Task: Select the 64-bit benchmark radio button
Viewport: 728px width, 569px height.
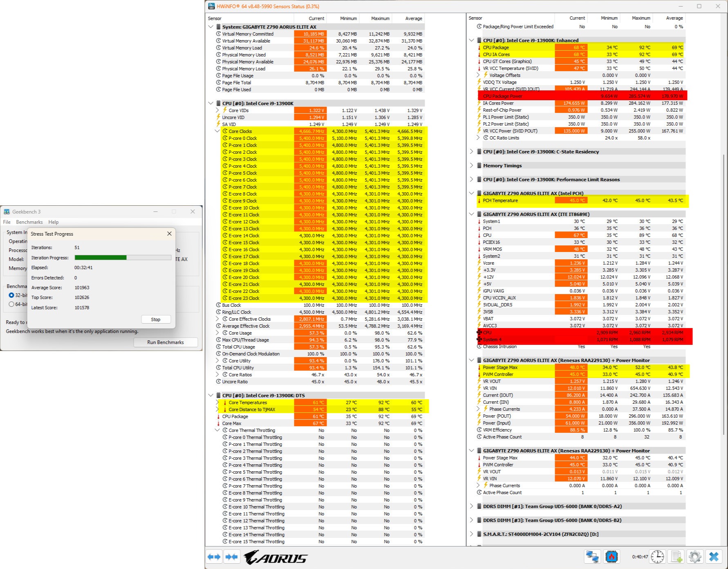Action: tap(11, 304)
